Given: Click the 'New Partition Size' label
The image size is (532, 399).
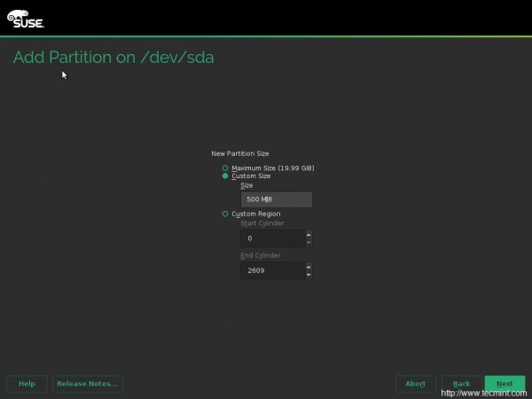Looking at the screenshot, I should (240, 153).
